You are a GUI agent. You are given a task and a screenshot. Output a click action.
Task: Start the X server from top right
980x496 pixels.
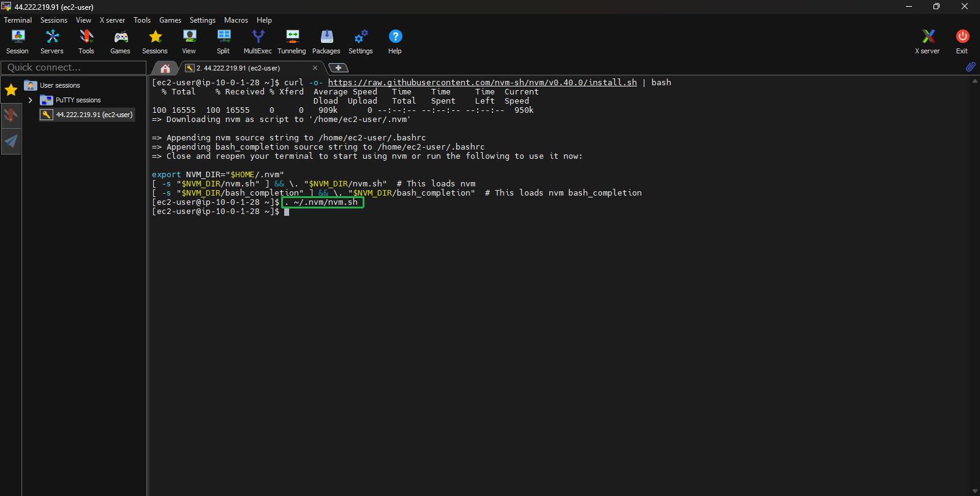pyautogui.click(x=927, y=42)
